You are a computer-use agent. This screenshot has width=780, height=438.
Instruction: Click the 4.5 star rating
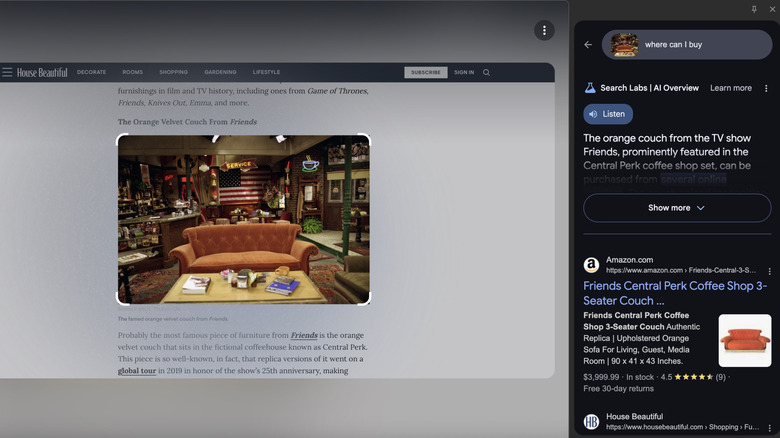(x=693, y=377)
